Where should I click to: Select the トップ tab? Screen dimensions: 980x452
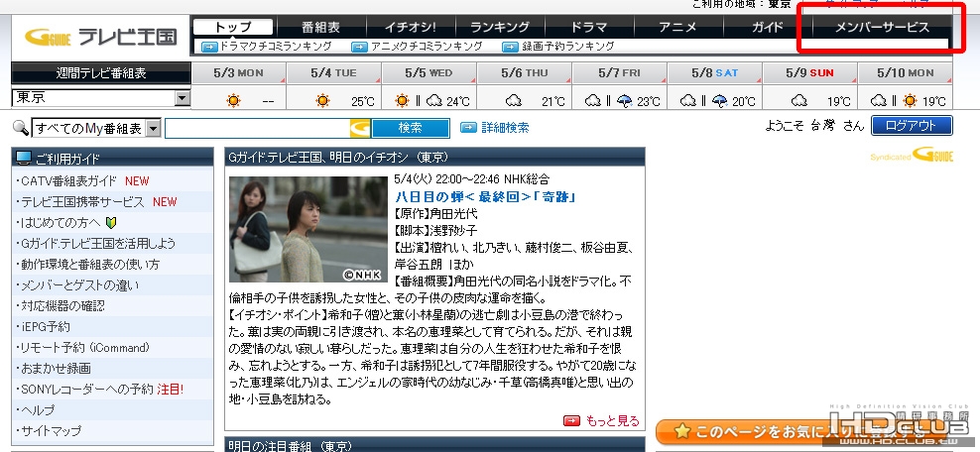click(x=232, y=27)
